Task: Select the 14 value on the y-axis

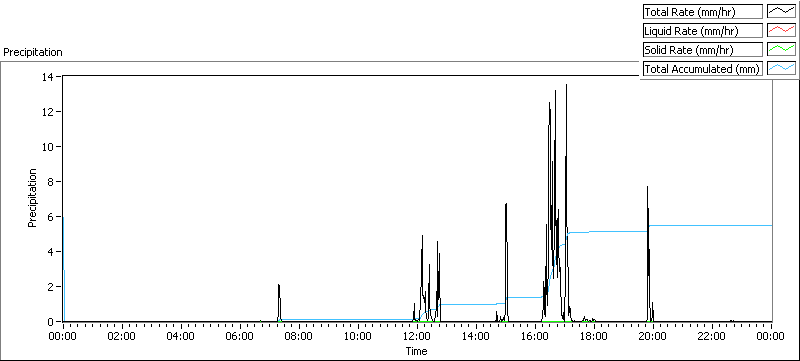Action: point(49,76)
